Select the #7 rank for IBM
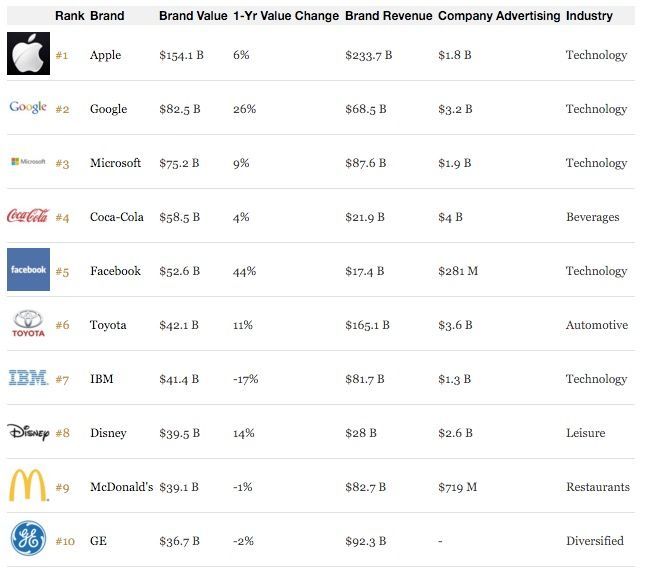This screenshot has height=573, width=645. click(62, 379)
